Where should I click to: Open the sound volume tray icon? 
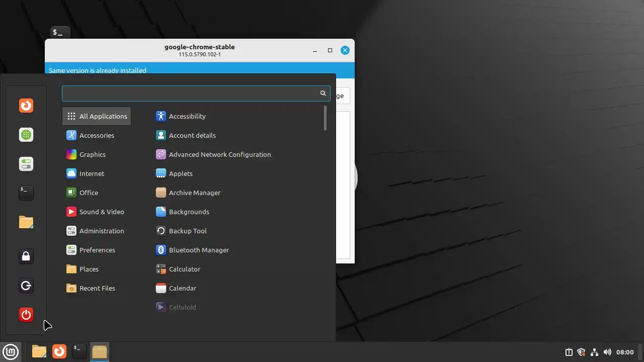tap(607, 352)
